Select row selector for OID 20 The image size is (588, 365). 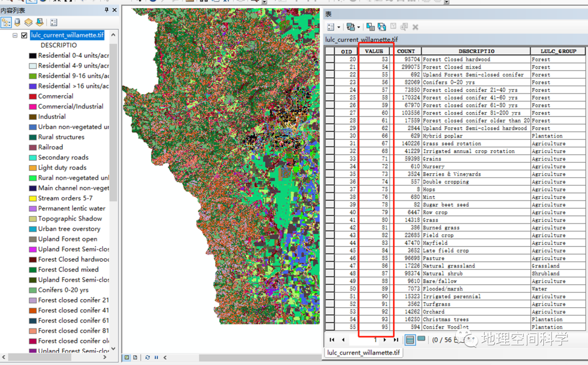tap(329, 59)
